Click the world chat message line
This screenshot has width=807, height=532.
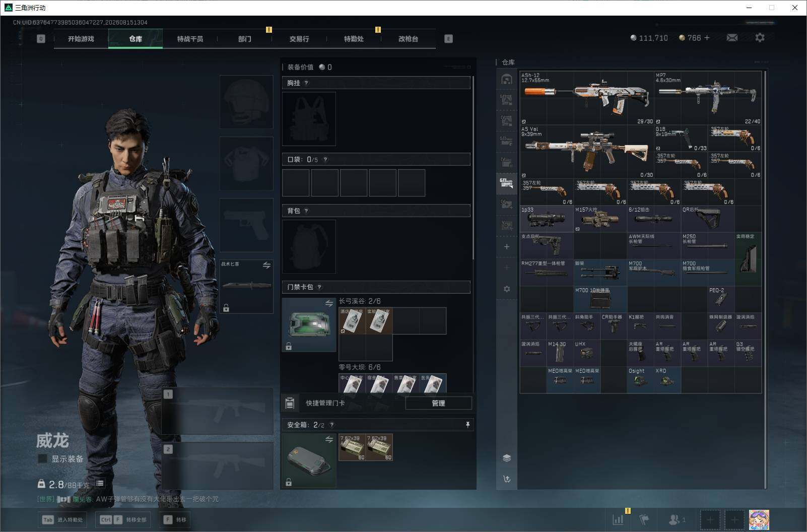tap(128, 499)
